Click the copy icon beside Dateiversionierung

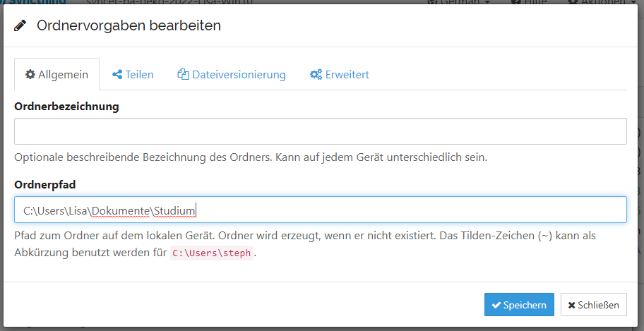tap(183, 74)
